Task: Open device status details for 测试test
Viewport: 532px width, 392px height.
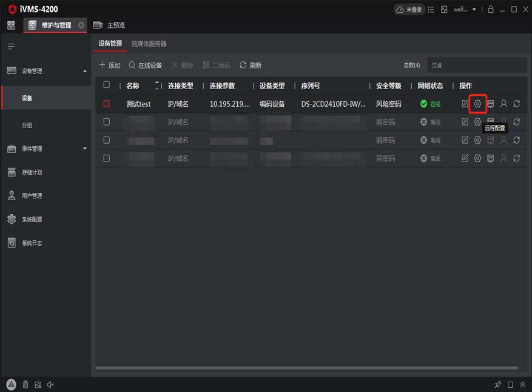Action: click(491, 104)
